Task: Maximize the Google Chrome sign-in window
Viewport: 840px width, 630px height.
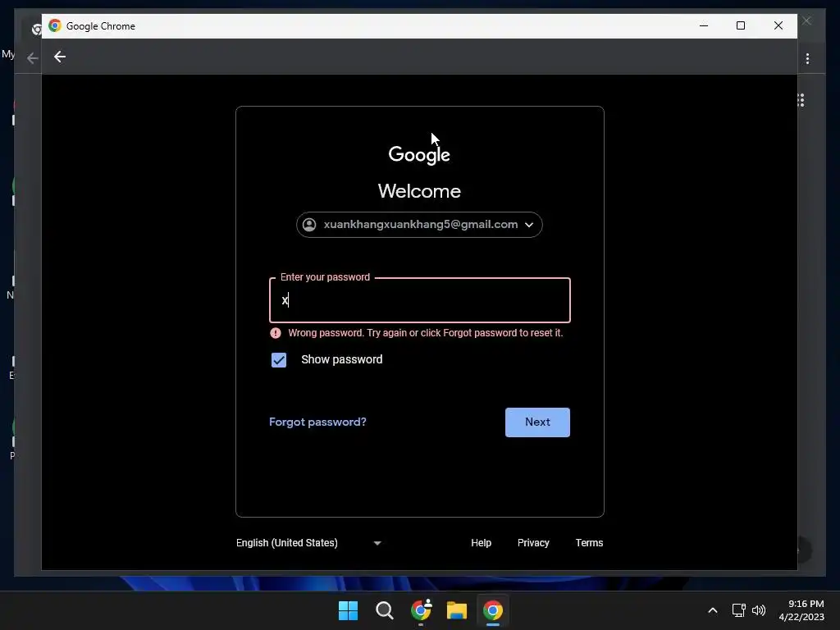Action: 741,25
